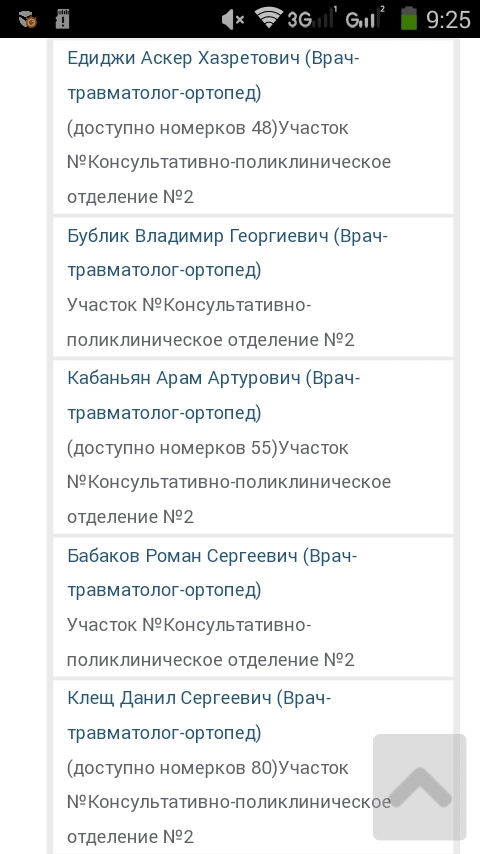Viewport: 480px width, 854px height.
Task: Tap the 9:25 clock in status bar
Action: (448, 20)
